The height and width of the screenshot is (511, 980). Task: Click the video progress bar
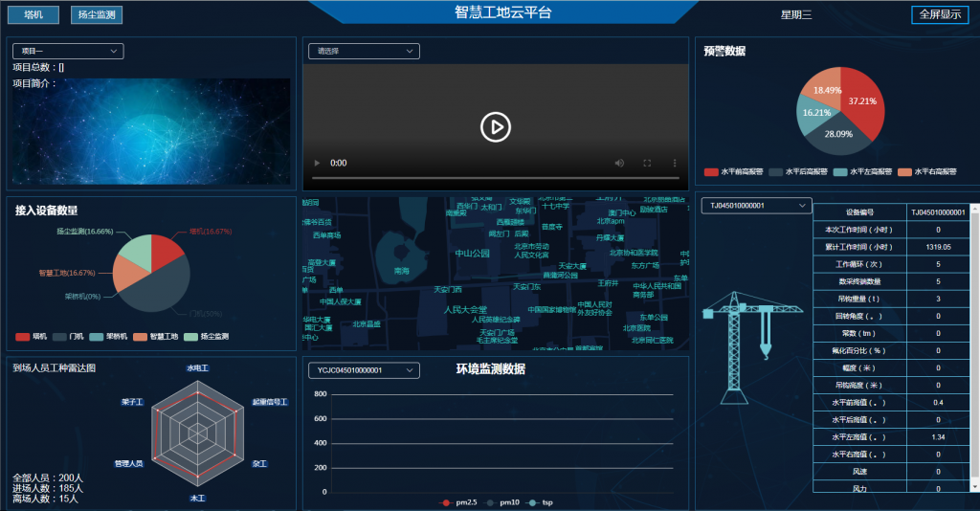coord(496,178)
